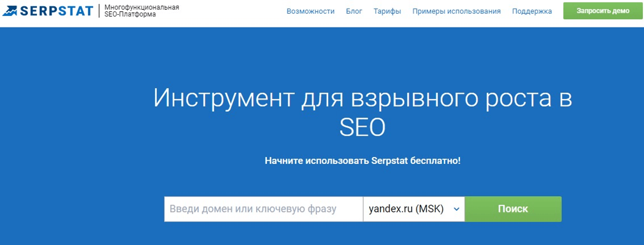Click the 'Многофункциональная SEO-Платформа' tagline

[x=142, y=11]
